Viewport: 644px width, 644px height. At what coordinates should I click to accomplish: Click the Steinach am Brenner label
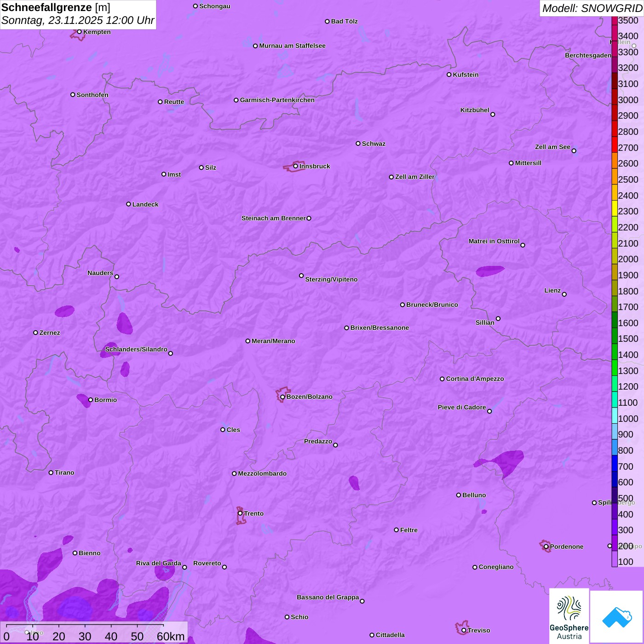click(x=274, y=218)
